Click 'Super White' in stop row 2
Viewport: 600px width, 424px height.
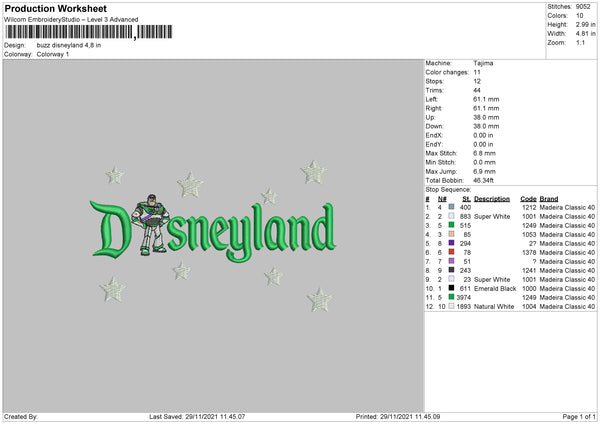point(492,216)
